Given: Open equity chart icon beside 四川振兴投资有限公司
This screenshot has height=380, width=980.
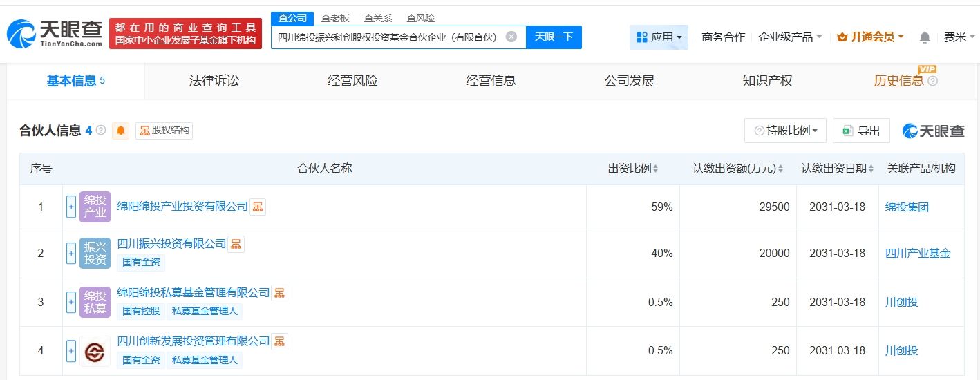Looking at the screenshot, I should pos(236,244).
